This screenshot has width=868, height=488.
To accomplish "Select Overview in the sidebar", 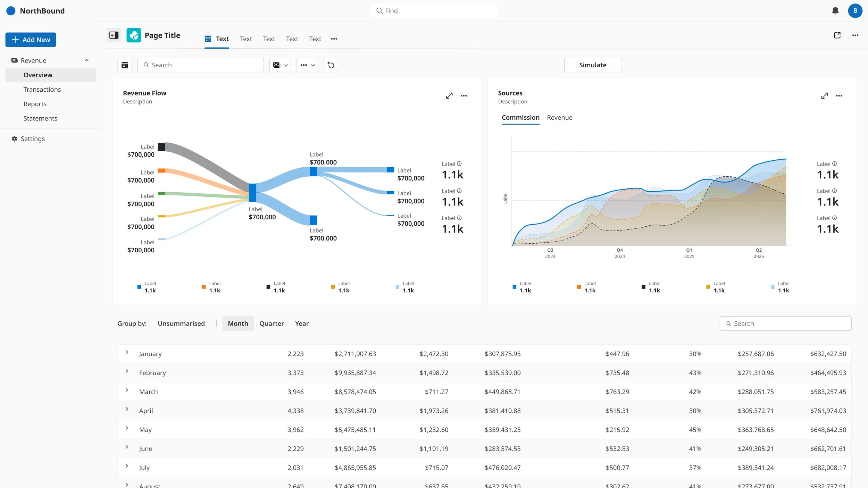I will click(51, 75).
